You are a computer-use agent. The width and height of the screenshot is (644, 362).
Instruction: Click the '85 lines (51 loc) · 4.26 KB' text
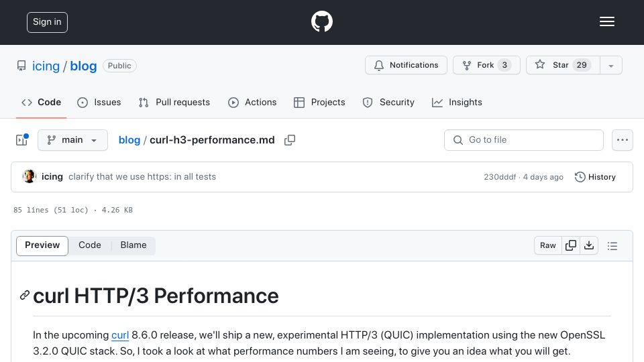(73, 210)
